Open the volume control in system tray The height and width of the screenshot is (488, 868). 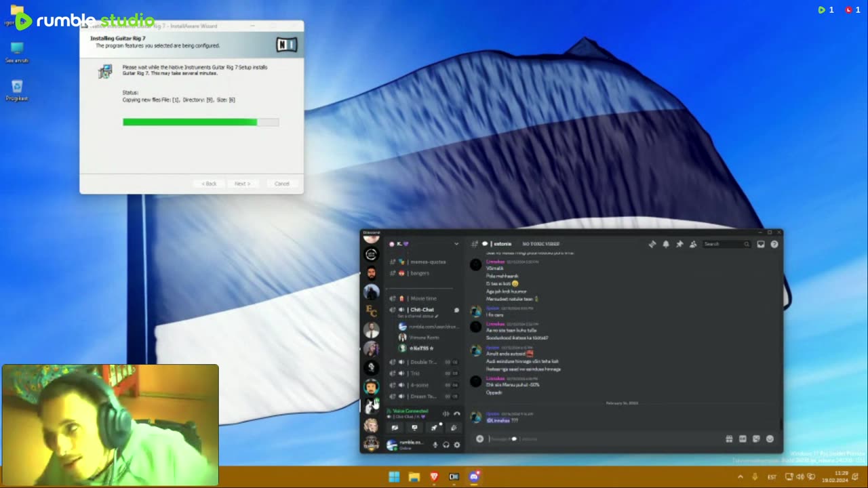click(800, 477)
